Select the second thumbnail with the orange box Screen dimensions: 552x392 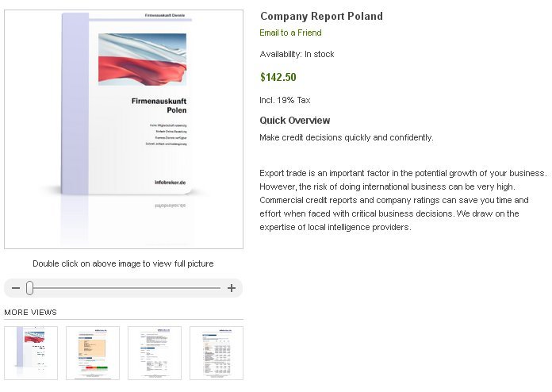[x=93, y=352]
